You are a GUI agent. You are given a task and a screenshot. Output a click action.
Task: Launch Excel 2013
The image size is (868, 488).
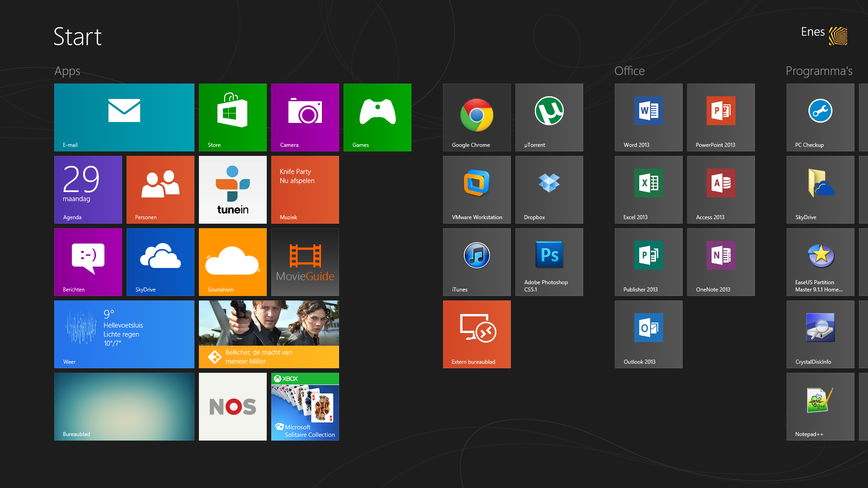click(x=648, y=189)
